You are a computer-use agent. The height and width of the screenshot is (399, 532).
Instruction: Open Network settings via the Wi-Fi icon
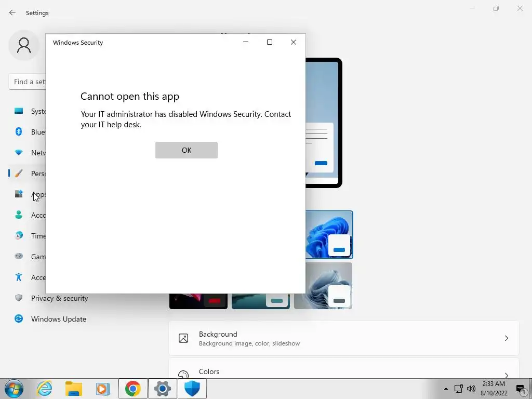coord(19,153)
